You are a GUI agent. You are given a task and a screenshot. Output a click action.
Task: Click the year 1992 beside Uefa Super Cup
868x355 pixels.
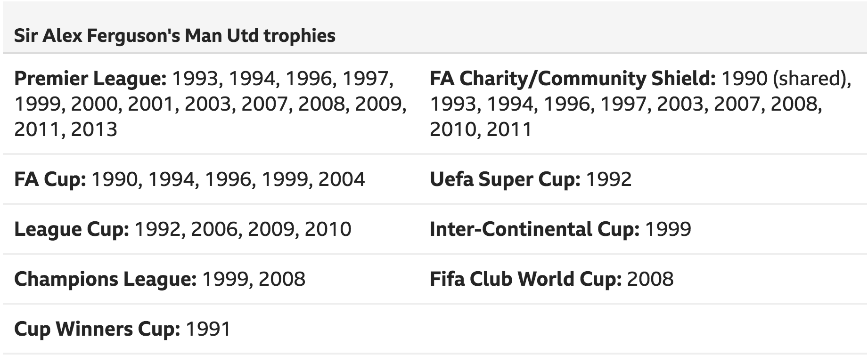point(609,179)
